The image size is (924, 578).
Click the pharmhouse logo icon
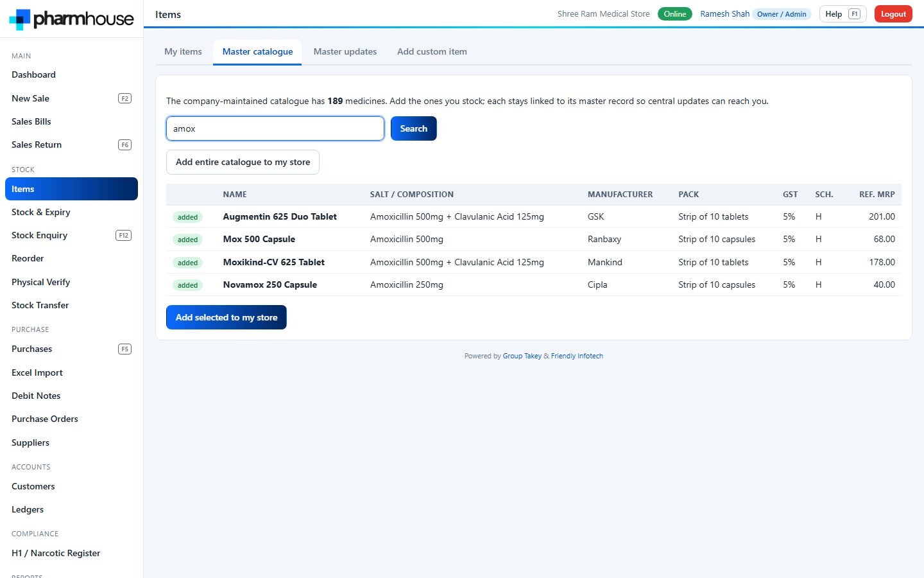[20, 19]
